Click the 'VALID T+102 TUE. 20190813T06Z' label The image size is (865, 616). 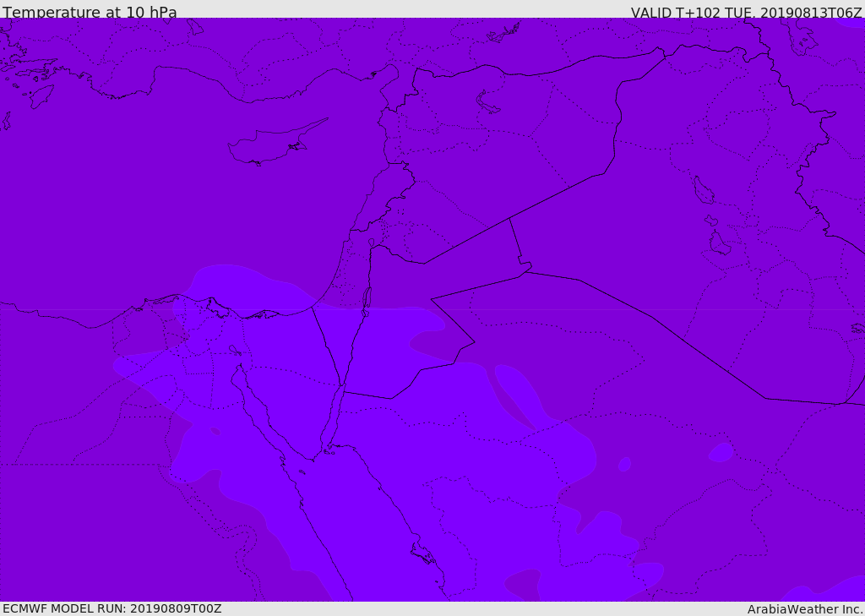pos(746,12)
